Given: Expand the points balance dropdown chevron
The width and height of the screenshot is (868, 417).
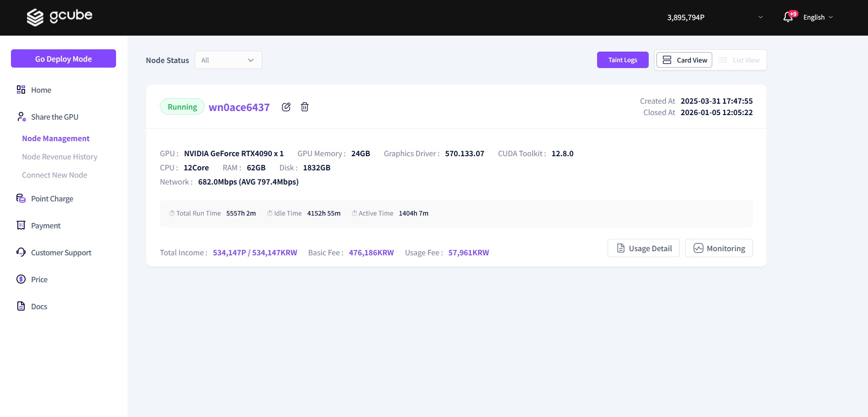Looking at the screenshot, I should tap(761, 17).
